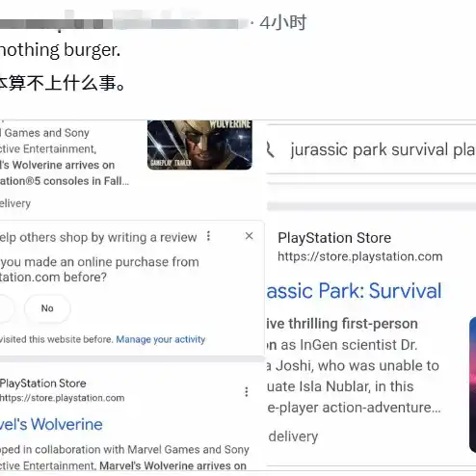Viewport: 476px width, 476px height.
Task: Open the Jurassic Park game cover thumbnail at right edge
Action: point(472,385)
